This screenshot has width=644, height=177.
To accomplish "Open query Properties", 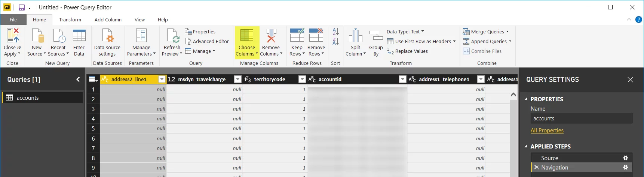I will pyautogui.click(x=200, y=31).
